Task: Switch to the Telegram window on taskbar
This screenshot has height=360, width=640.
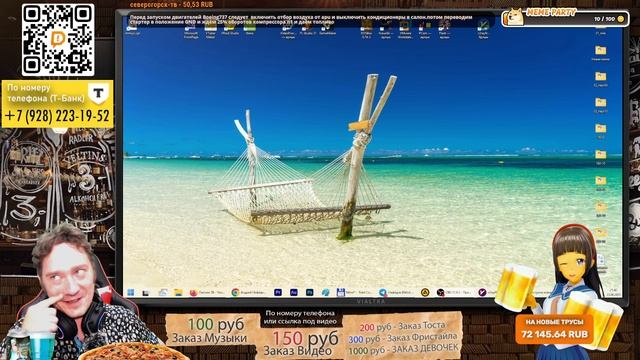Action: pos(397,292)
